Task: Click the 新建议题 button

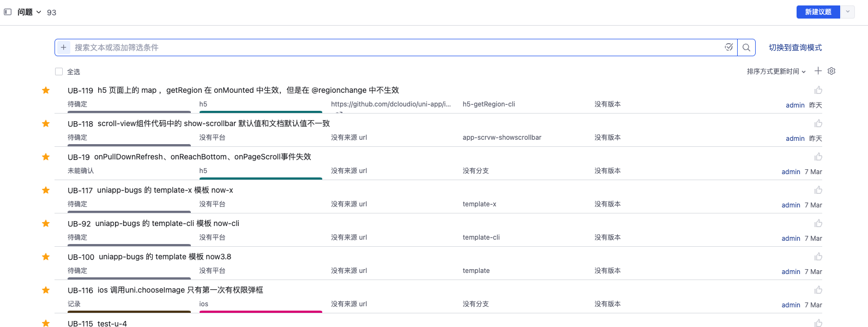Action: (818, 12)
